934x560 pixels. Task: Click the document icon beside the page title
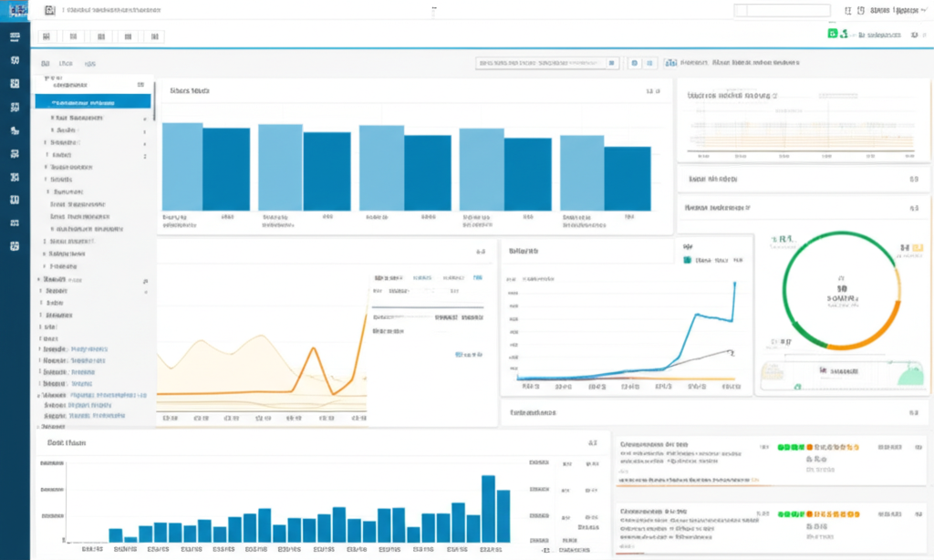click(x=48, y=11)
